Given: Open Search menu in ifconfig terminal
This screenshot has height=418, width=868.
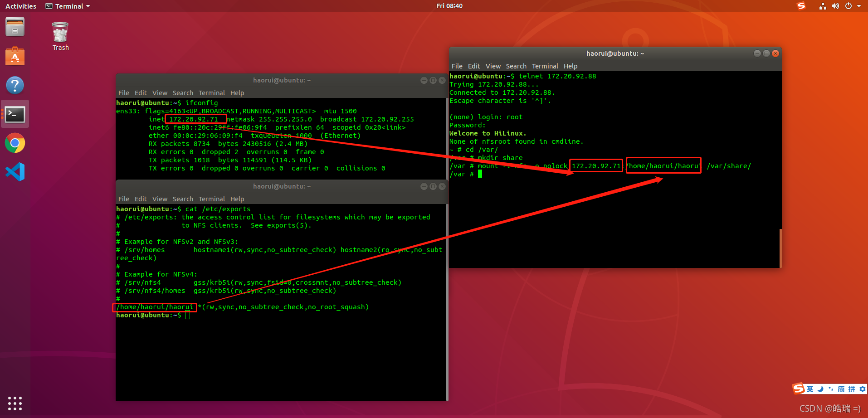Looking at the screenshot, I should point(183,93).
